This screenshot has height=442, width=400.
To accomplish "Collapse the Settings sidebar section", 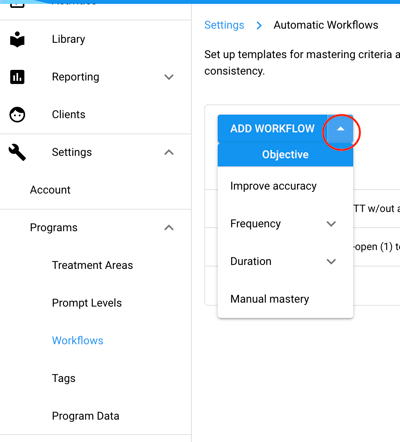I will pyautogui.click(x=169, y=152).
